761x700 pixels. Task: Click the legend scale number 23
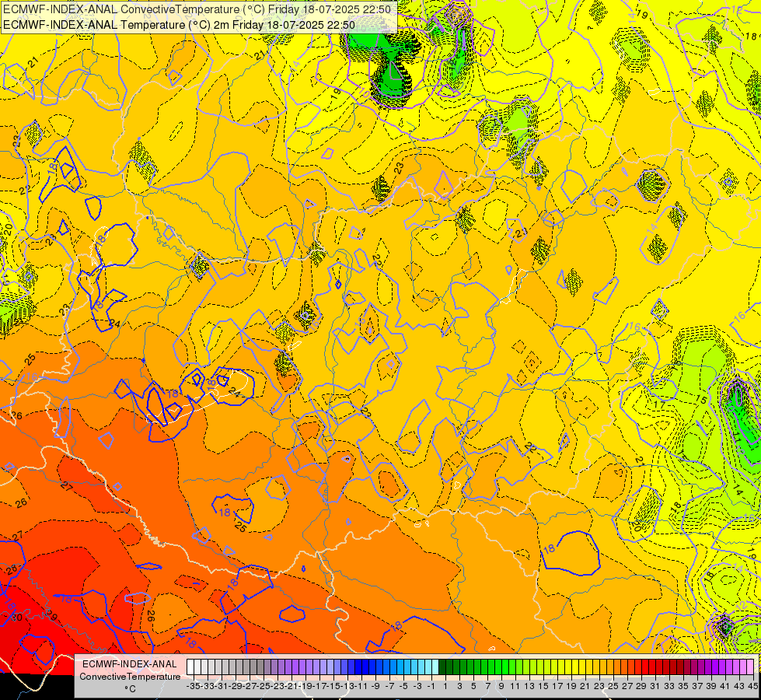coord(599,686)
